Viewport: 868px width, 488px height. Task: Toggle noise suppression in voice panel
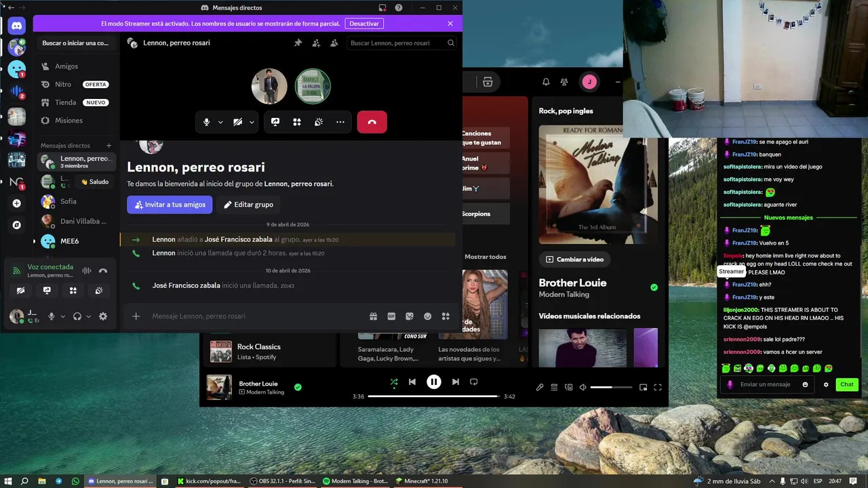pyautogui.click(x=87, y=271)
